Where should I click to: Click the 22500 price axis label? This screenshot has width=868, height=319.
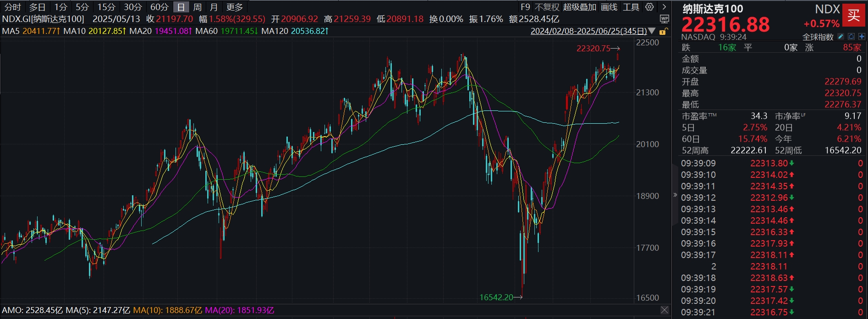pyautogui.click(x=648, y=43)
